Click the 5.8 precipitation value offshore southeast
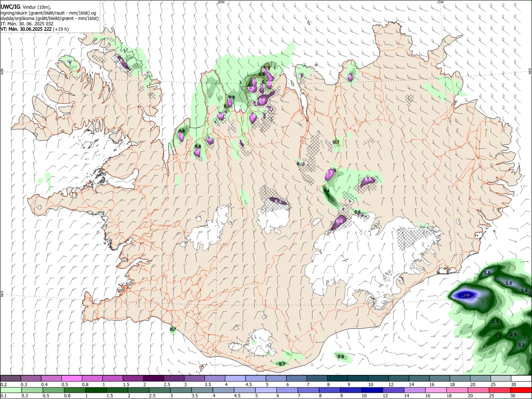 coord(488,273)
